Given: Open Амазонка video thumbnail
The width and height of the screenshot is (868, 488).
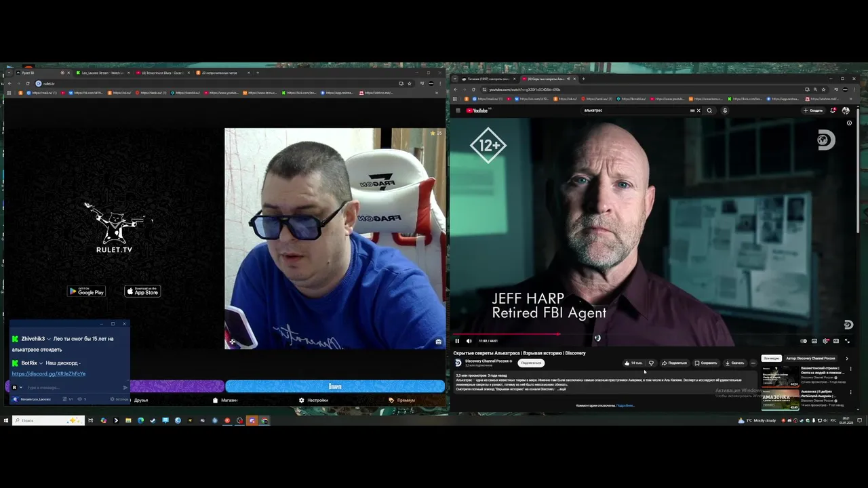Looking at the screenshot, I should (x=780, y=399).
